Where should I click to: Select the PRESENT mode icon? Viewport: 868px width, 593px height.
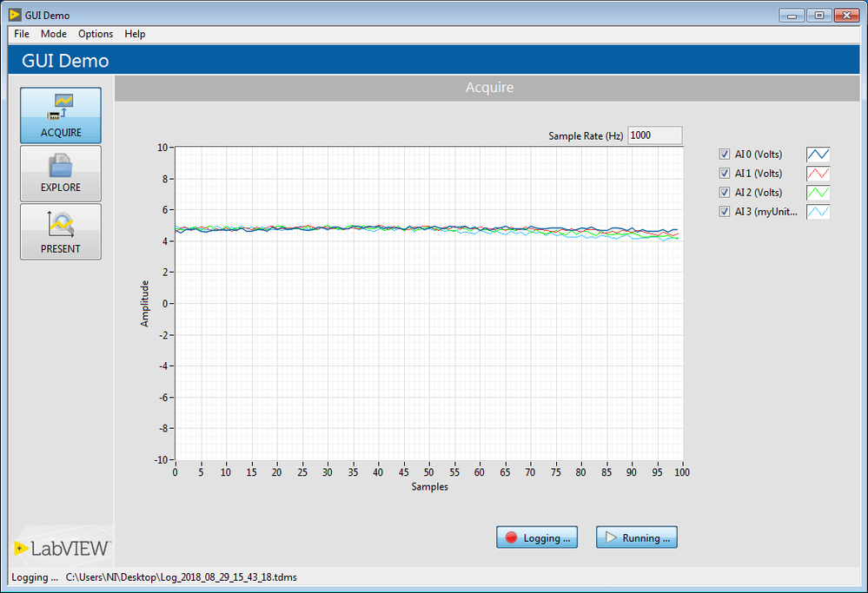click(61, 231)
